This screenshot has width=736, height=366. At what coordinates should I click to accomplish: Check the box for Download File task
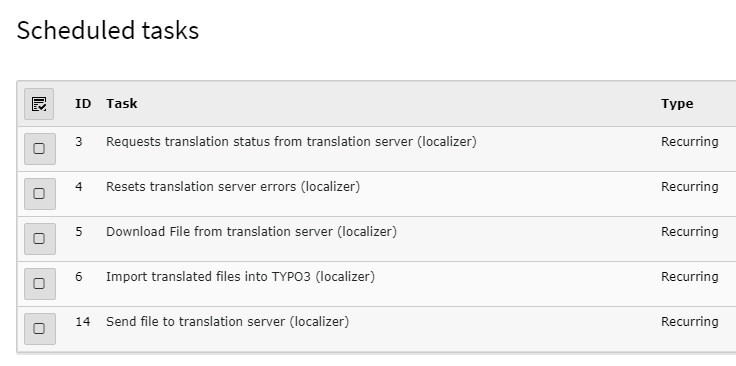click(39, 239)
